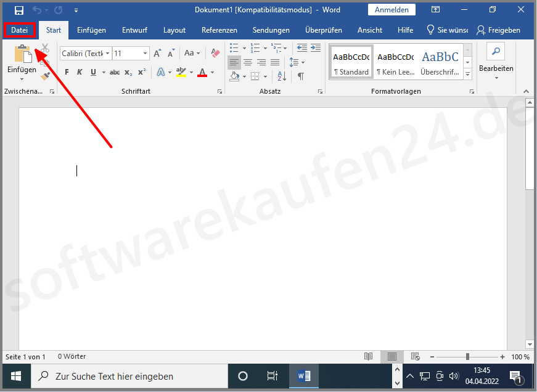Select the center alignment icon
This screenshot has width=537, height=392.
[248, 62]
